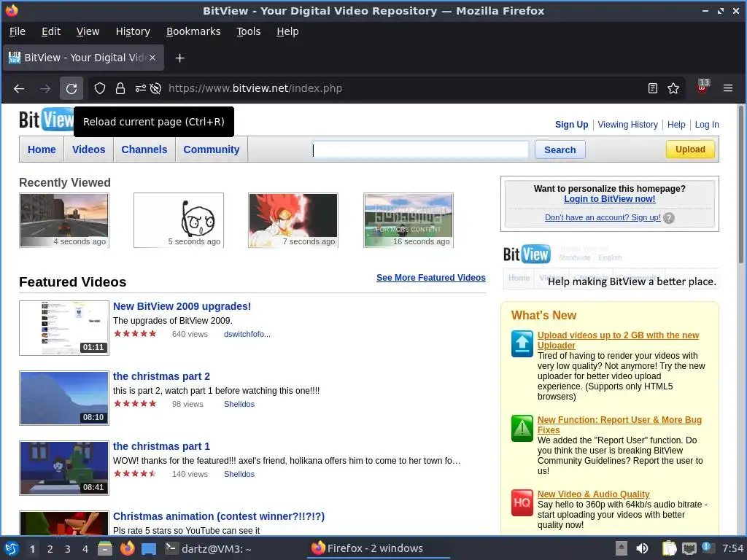Viewport: 747px width, 560px height.
Task: Click the BitView logo in the header
Action: (x=46, y=119)
